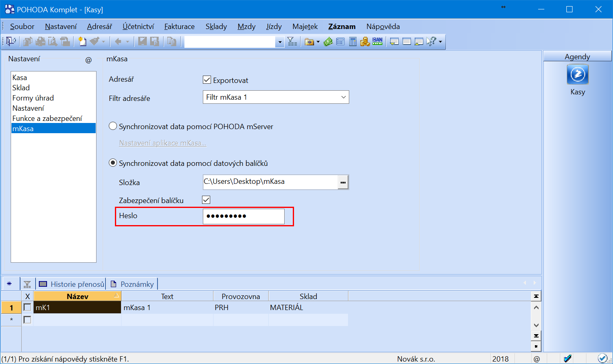Open the Soubor menu

pyautogui.click(x=22, y=27)
